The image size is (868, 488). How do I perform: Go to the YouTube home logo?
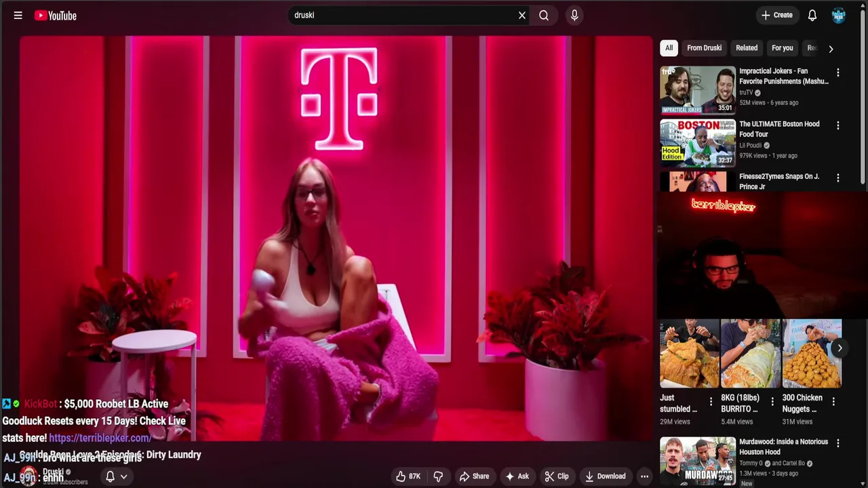point(56,15)
